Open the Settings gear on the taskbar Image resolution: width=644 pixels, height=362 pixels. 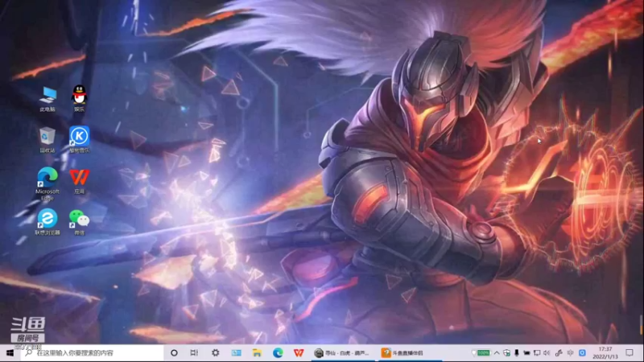coord(215,353)
